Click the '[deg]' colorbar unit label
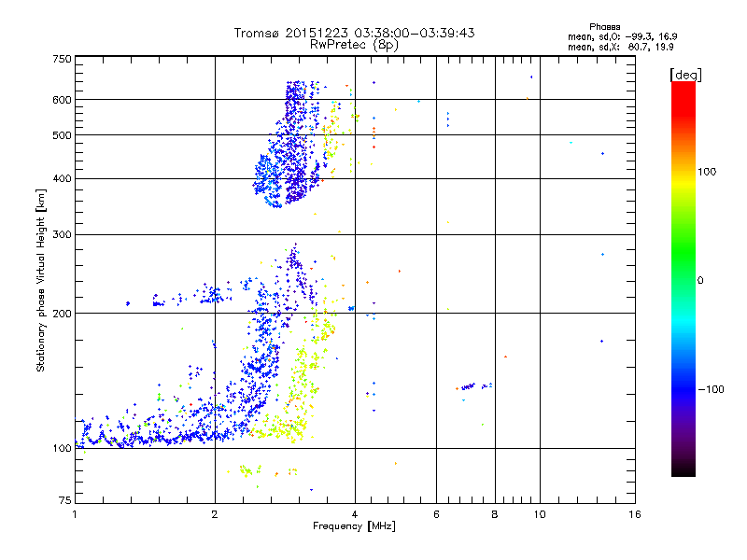The width and height of the screenshot is (747, 560). [x=685, y=75]
